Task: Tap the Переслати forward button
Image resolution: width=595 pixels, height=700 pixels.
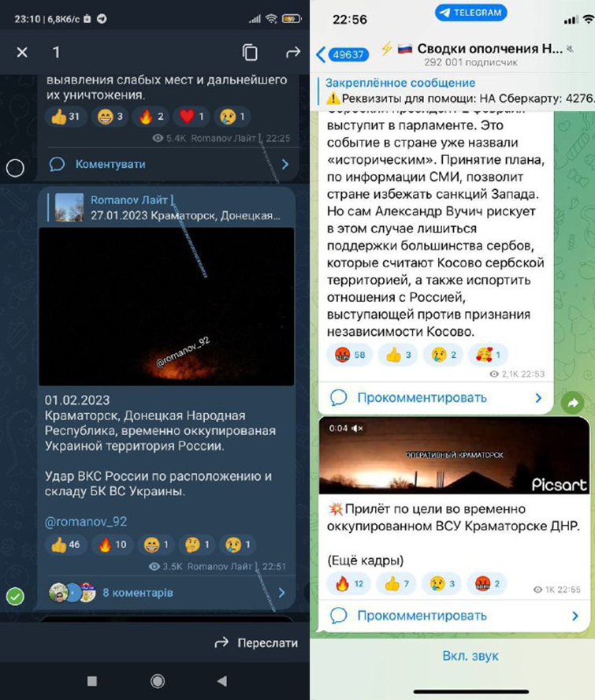Action: point(256,643)
